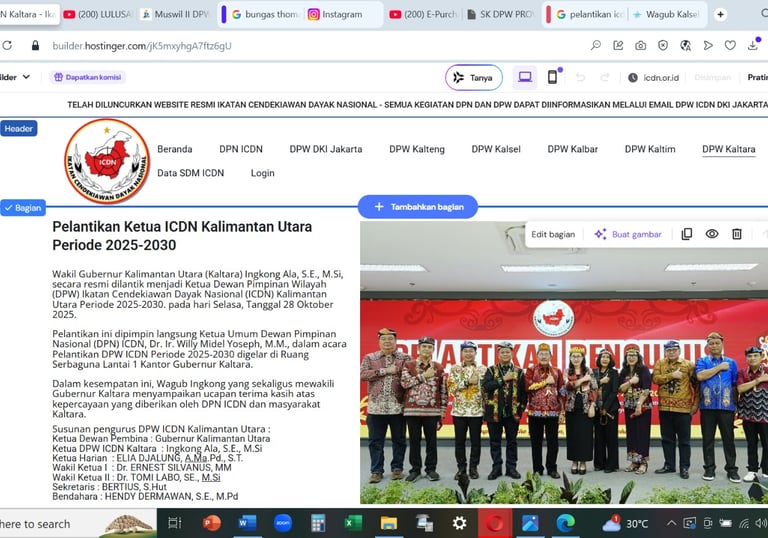Switch to the Muswil II DPW tab
The image size is (768, 538).
(x=175, y=14)
